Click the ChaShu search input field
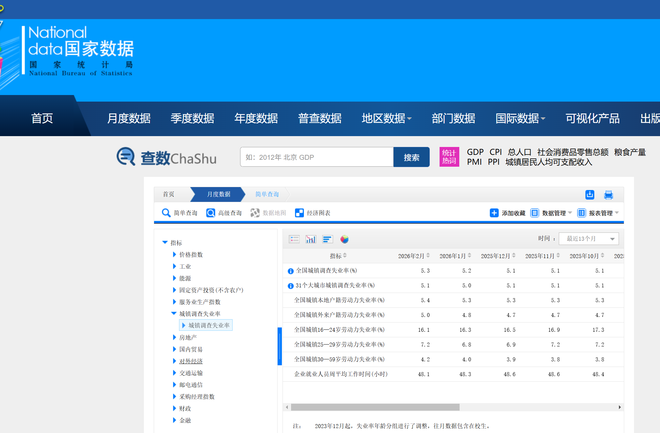 point(315,157)
